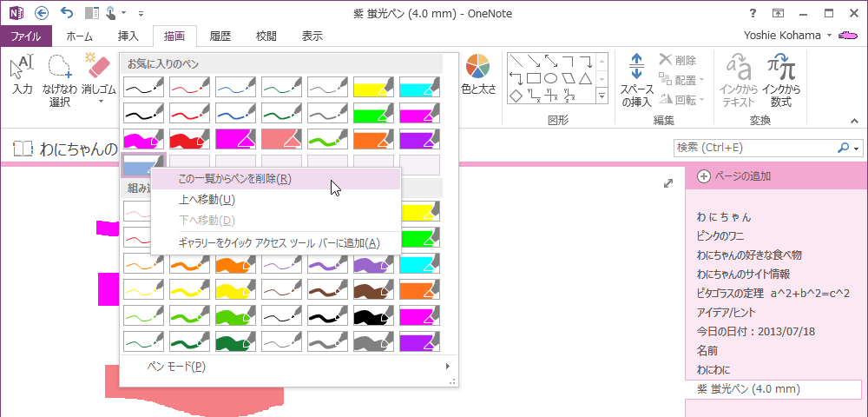Open ribbon display options icon
This screenshot has width=868, height=417.
[x=779, y=13]
